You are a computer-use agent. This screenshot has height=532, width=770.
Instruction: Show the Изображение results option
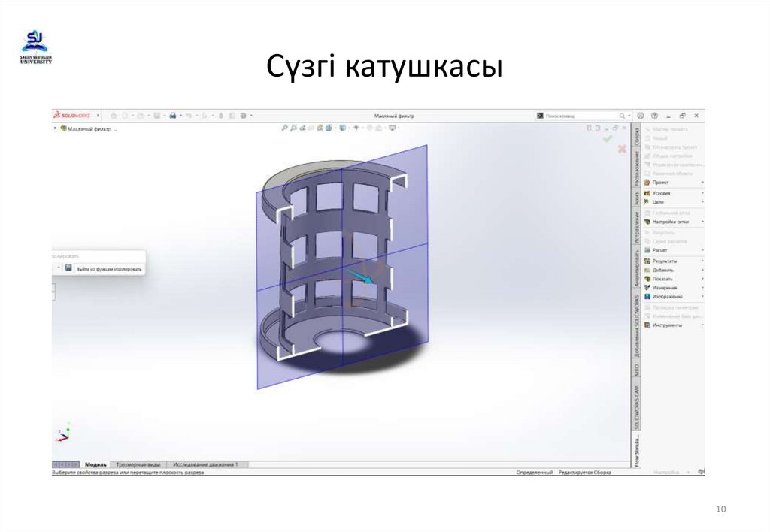(667, 296)
